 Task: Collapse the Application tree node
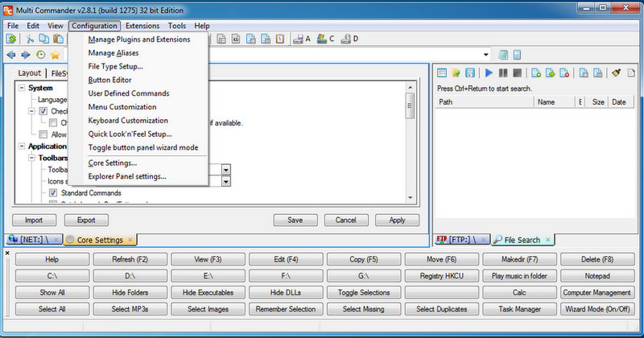coord(22,146)
